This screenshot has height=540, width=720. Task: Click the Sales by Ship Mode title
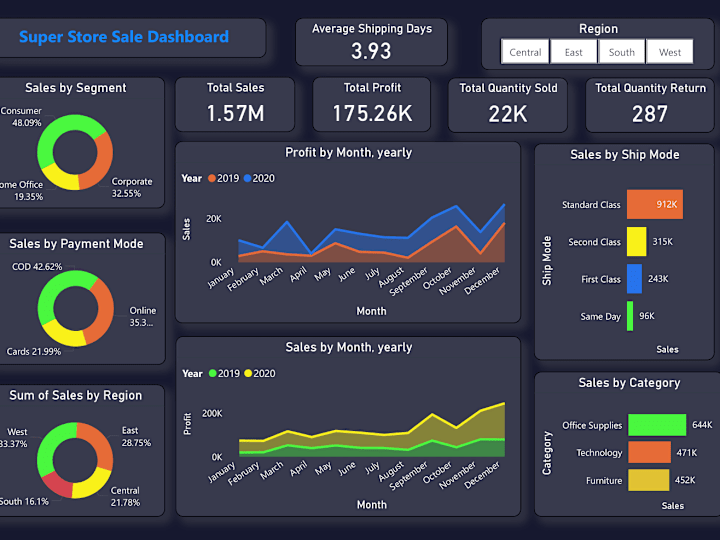(624, 155)
